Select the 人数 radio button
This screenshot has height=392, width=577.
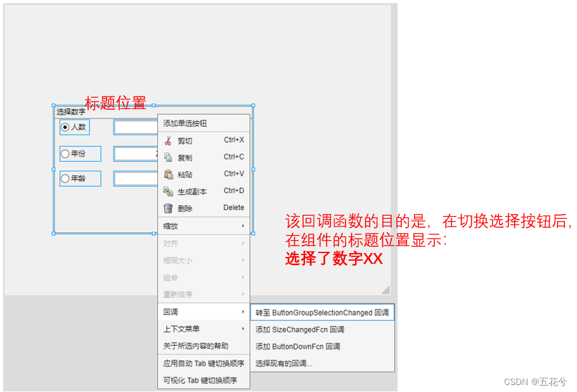tap(66, 127)
